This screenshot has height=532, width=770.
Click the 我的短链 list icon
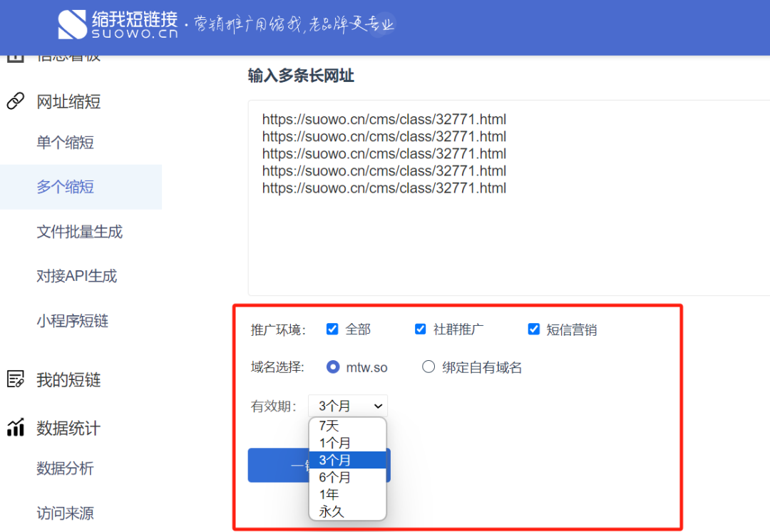16,379
